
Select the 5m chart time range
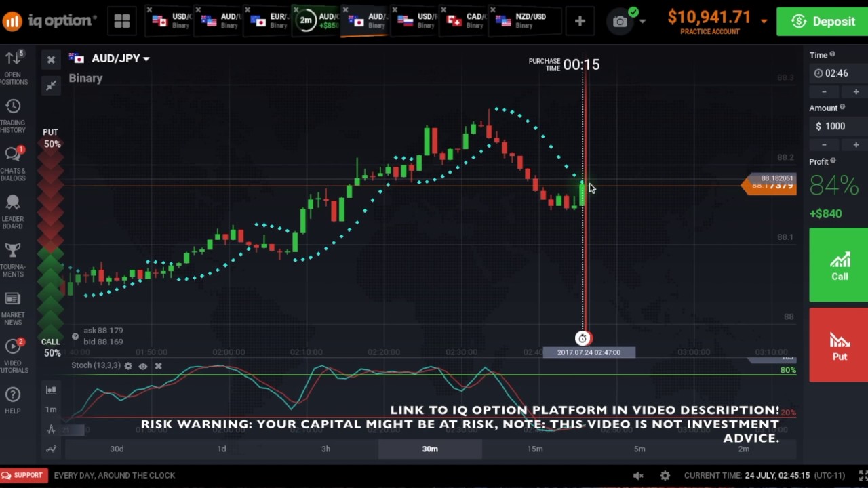[x=639, y=449]
